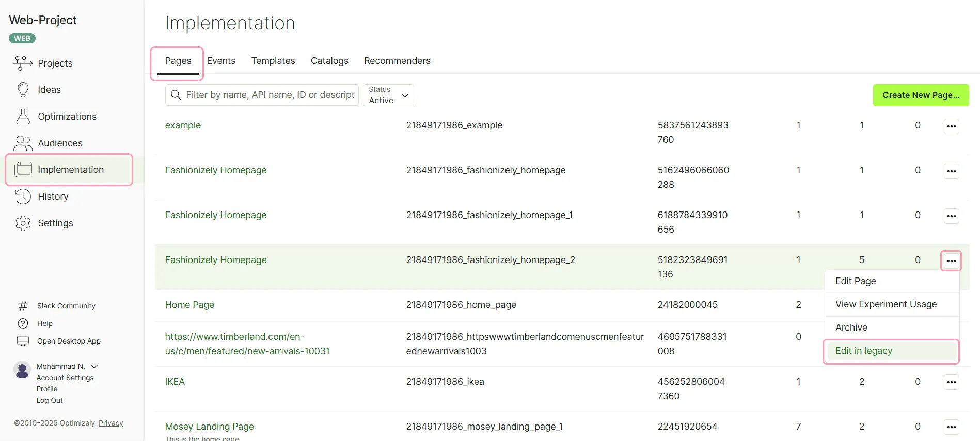
Task: Open Settings gear icon
Action: 23,223
